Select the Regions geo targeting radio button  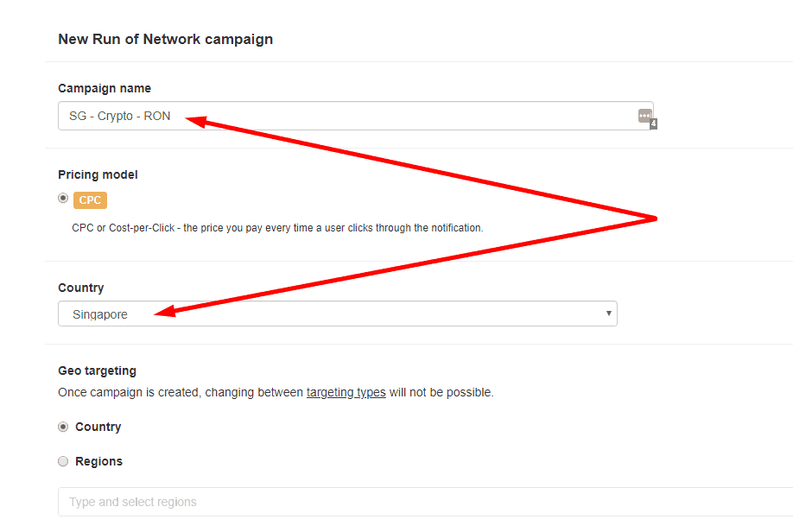pyautogui.click(x=63, y=461)
